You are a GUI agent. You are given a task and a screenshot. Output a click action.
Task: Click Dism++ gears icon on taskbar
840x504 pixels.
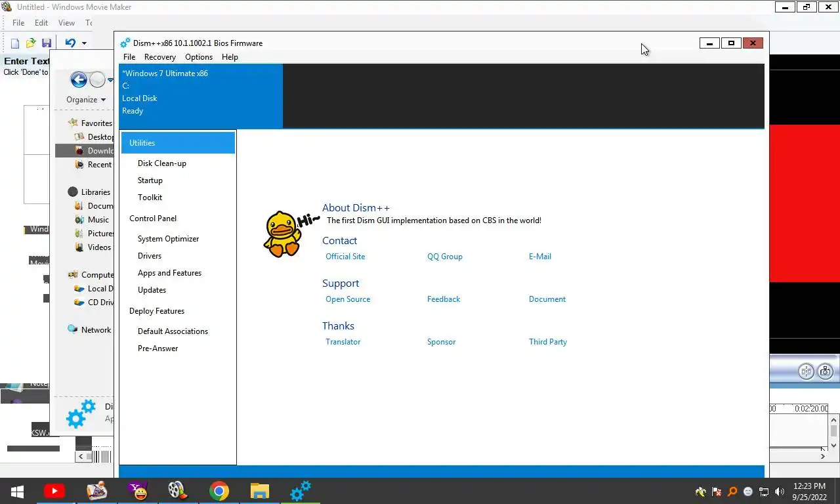[x=301, y=491]
